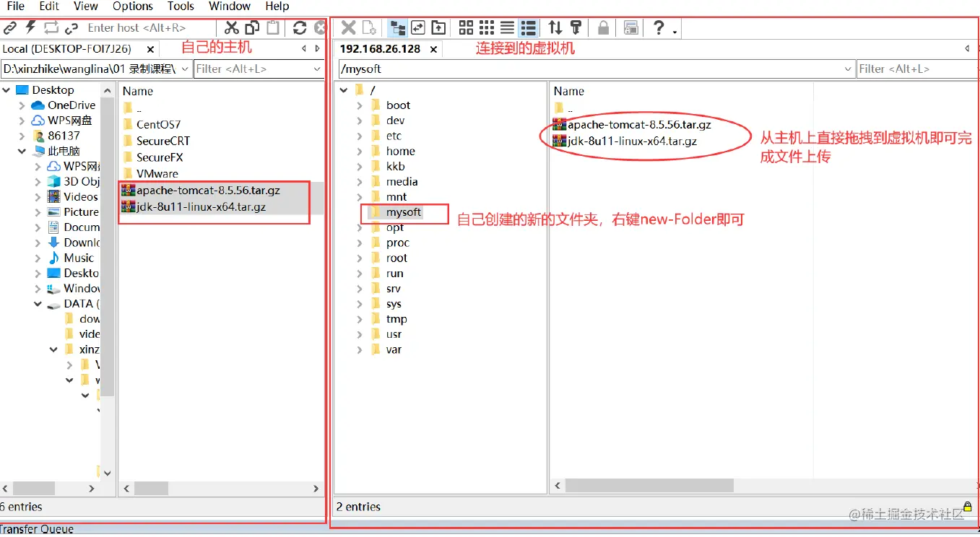Click the local tab scroll-right arrow
The image size is (980, 537).
[x=317, y=49]
